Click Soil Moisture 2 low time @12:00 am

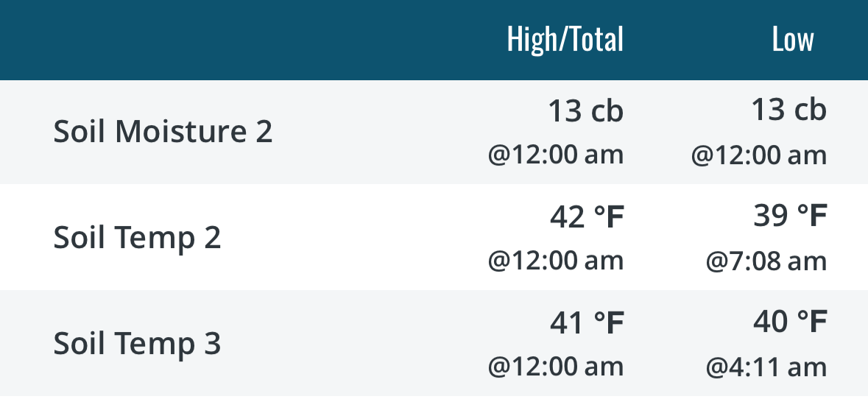point(759,155)
